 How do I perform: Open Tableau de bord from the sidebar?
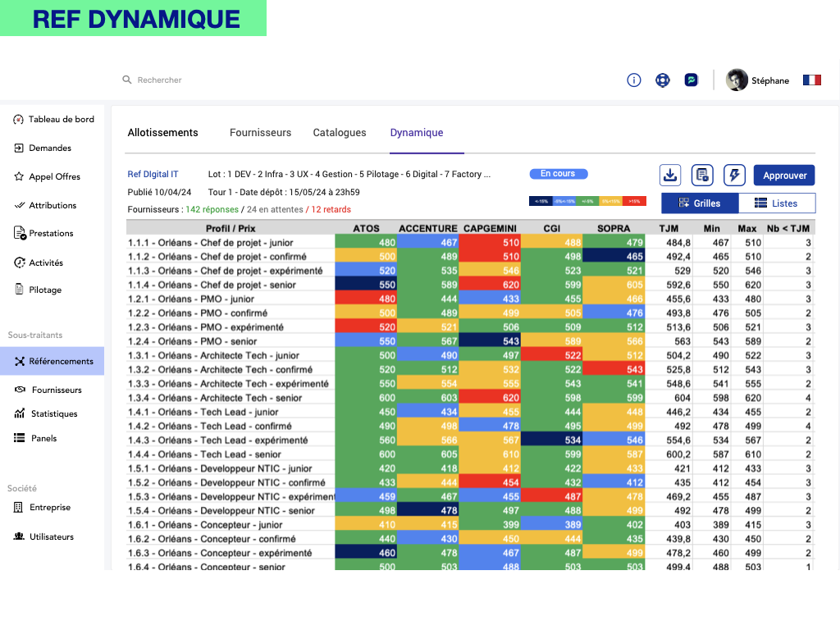(53, 120)
